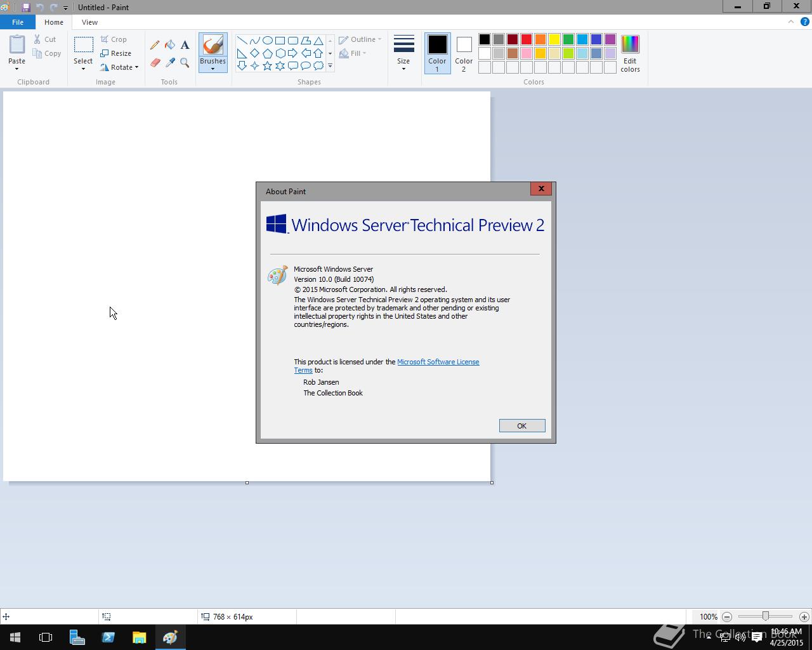812x650 pixels.
Task: Click the Zoom out minus button
Action: (x=727, y=617)
